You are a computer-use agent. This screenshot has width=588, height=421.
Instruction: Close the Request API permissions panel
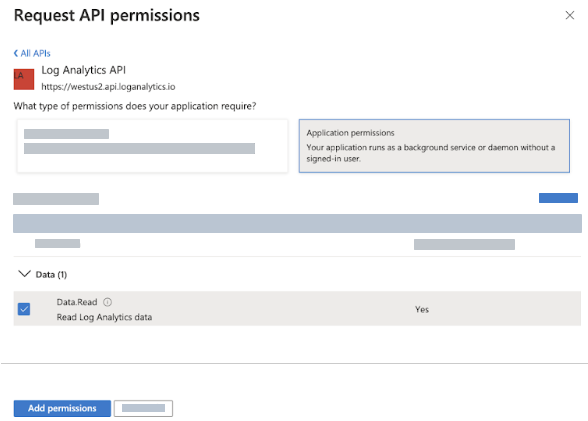click(570, 15)
